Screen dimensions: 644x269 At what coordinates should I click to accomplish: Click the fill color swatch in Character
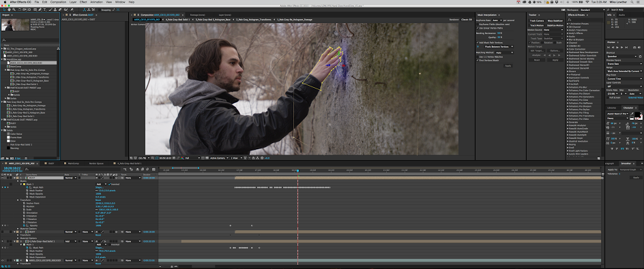637,114
